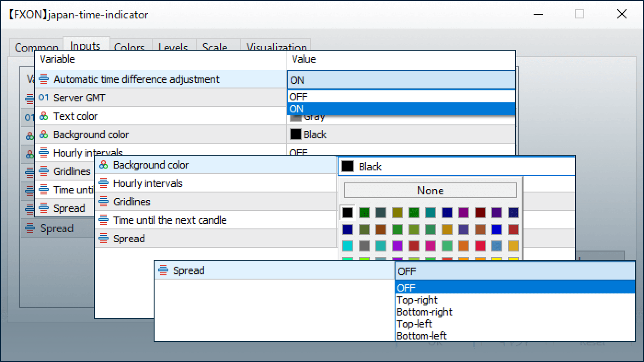The height and width of the screenshot is (362, 644).
Task: Choose OFF under the automatic time adjustment dropdown
Action: 401,97
